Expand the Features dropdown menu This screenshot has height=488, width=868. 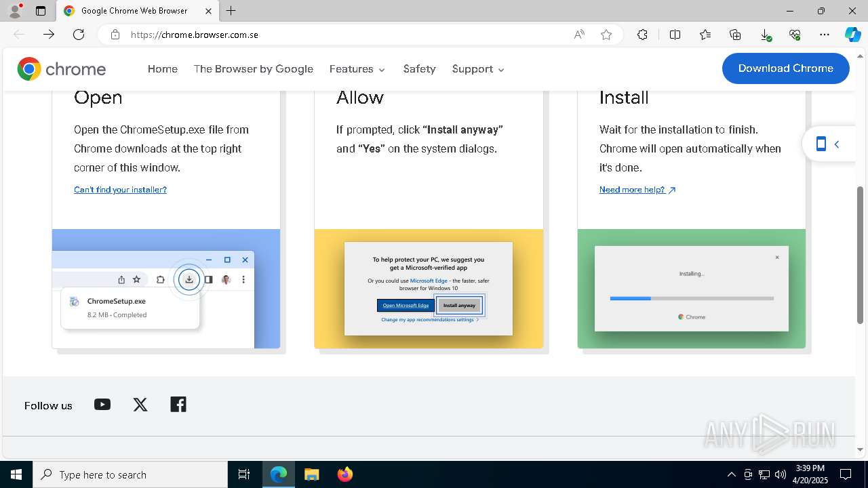tap(357, 69)
